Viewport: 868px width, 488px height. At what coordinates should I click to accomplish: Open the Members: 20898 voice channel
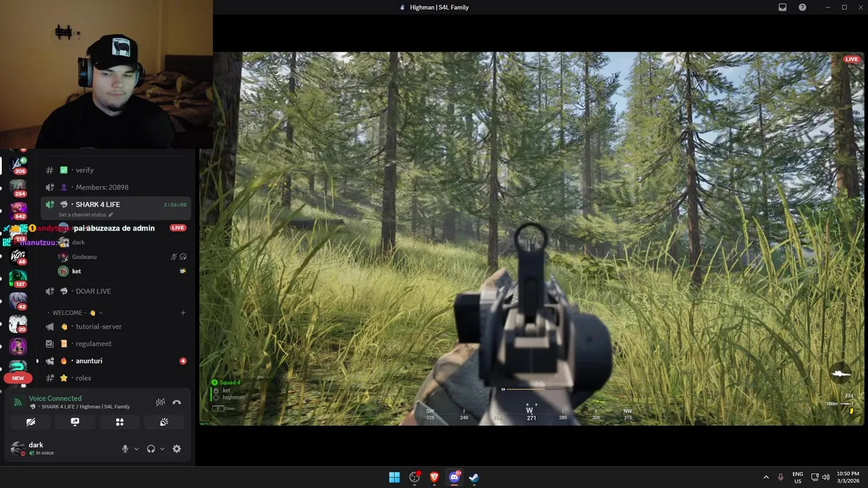click(x=116, y=187)
